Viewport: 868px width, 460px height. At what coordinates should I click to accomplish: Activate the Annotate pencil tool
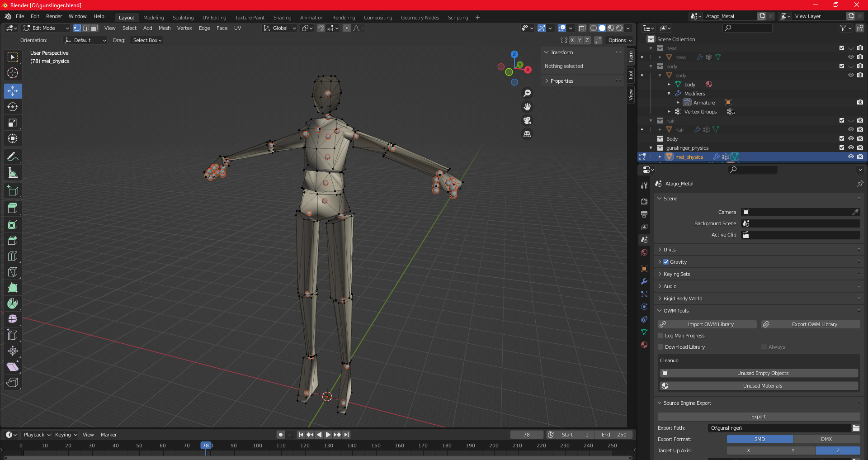[x=13, y=157]
